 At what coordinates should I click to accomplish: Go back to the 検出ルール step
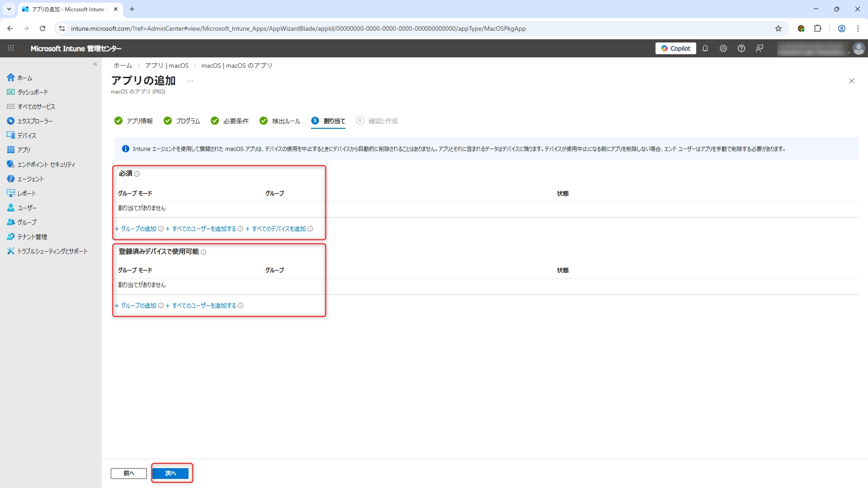(280, 121)
